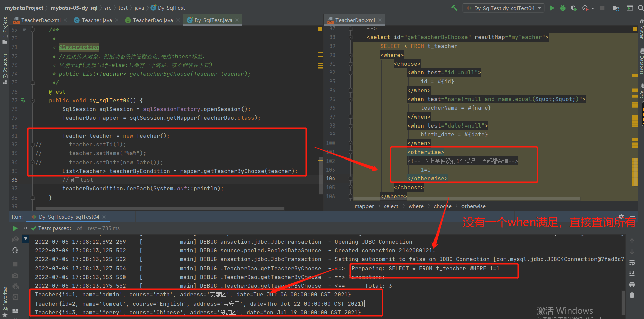This screenshot has height=319, width=644.
Task: Click 'otherwise' in the XML breadcrumb bar
Action: [x=473, y=206]
